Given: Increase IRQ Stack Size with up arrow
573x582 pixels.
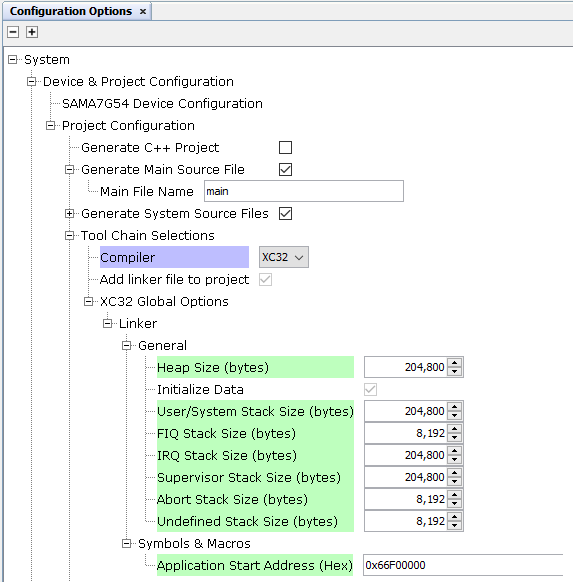Looking at the screenshot, I should (x=455, y=451).
